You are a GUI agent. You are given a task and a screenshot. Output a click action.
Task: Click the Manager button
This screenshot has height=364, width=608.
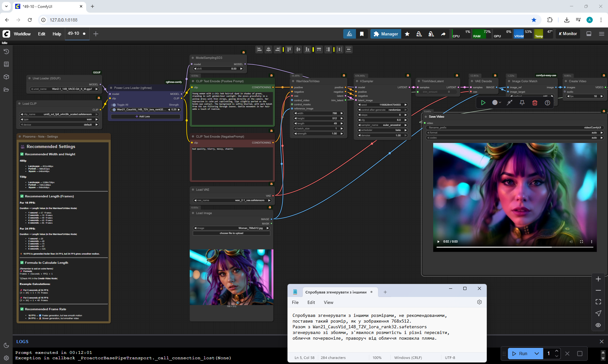tap(386, 34)
